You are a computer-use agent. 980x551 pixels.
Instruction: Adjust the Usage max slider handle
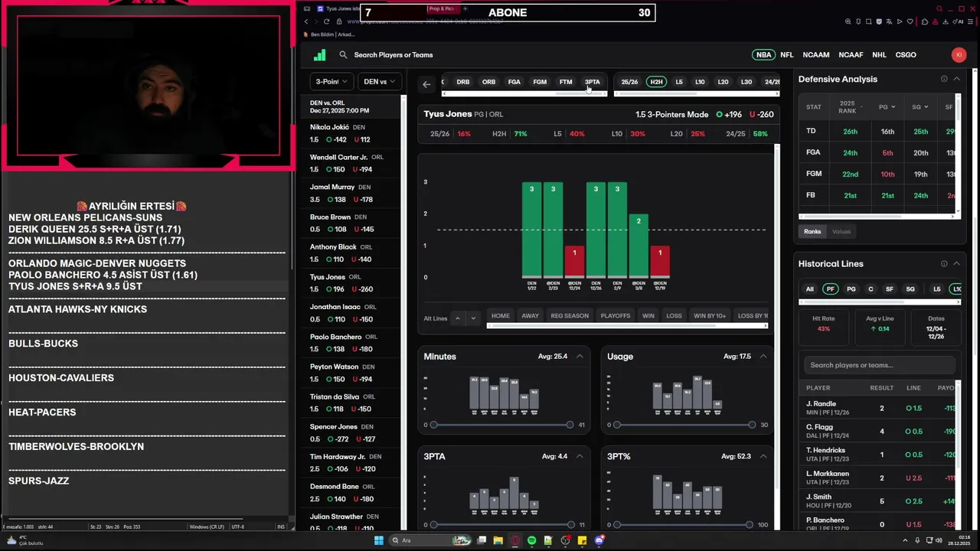pyautogui.click(x=752, y=425)
